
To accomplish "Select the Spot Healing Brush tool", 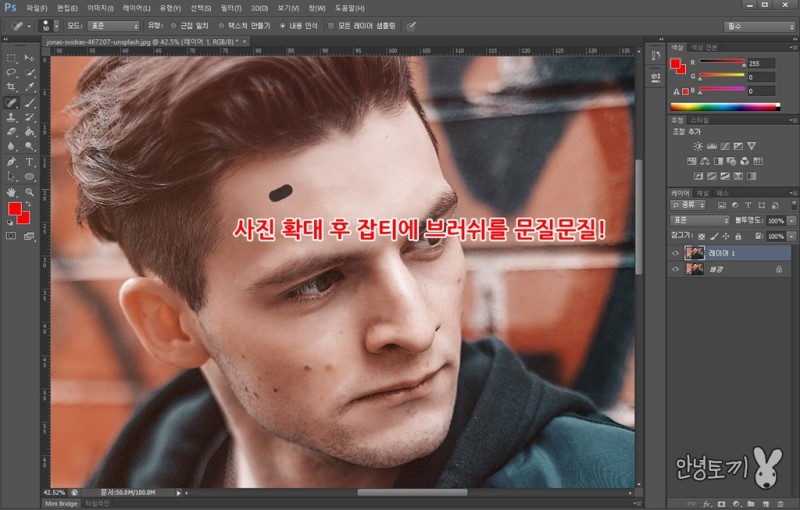I will pos(11,102).
